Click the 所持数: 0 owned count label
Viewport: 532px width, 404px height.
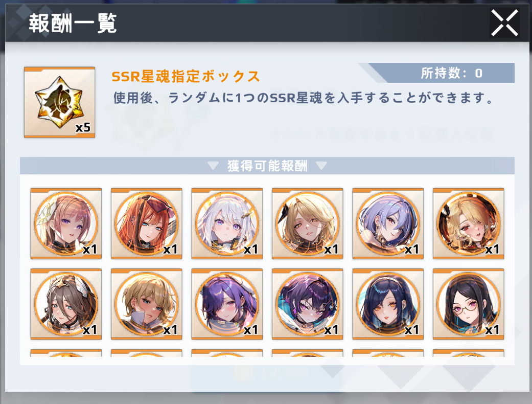click(x=452, y=73)
